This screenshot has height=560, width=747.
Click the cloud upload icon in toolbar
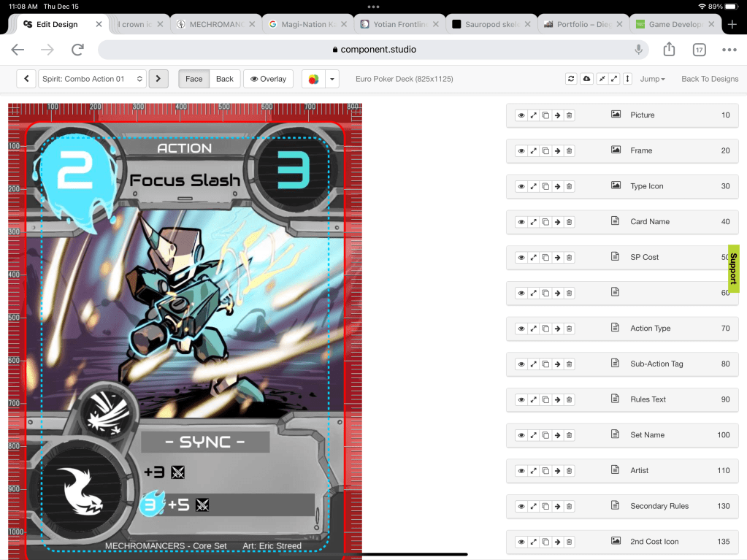[586, 79]
